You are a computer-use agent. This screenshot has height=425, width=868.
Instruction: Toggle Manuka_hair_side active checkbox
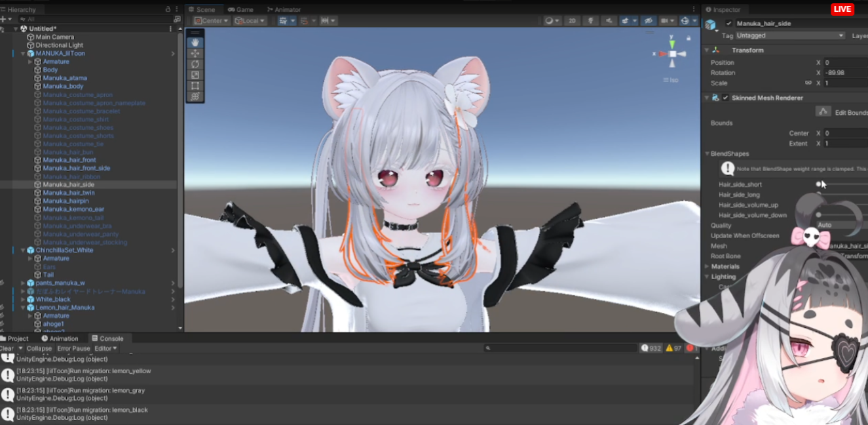[x=729, y=24]
